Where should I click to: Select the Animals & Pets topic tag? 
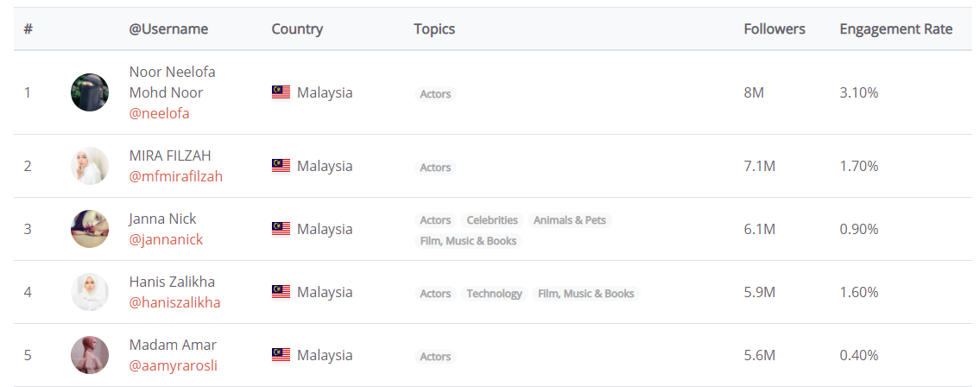[x=569, y=220]
